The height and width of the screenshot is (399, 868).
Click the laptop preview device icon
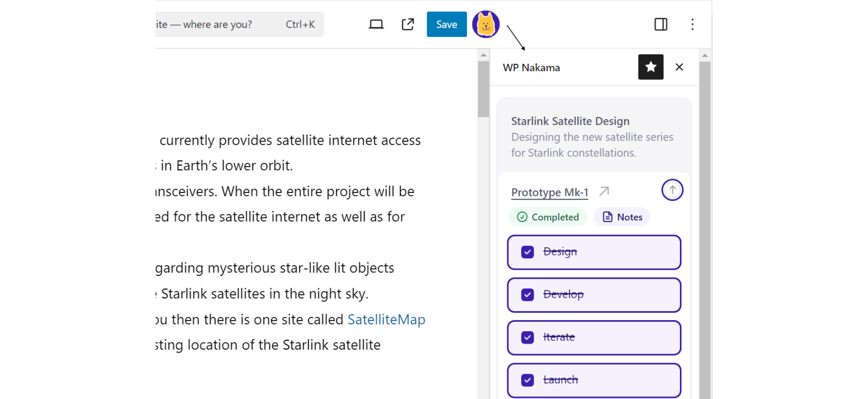[x=376, y=24]
